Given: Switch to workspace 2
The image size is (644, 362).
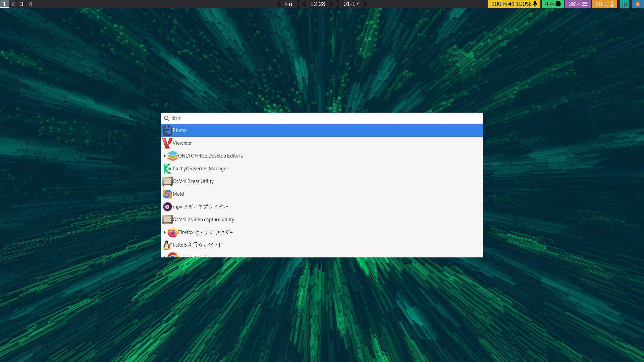Looking at the screenshot, I should coord(13,4).
